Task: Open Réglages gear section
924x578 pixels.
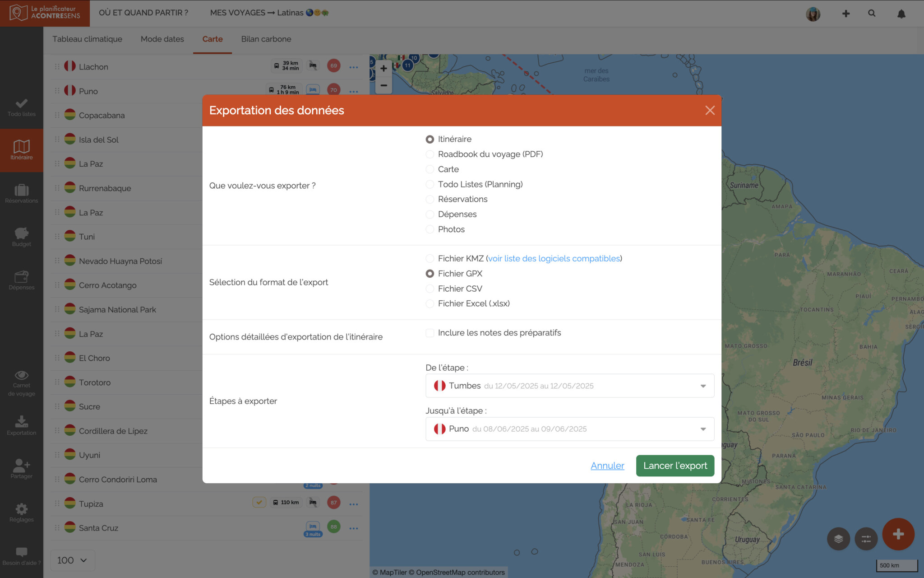Action: 21,513
